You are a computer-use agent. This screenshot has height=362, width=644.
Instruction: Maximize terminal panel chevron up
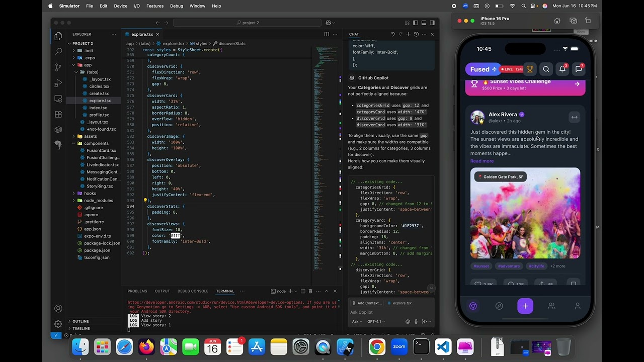pyautogui.click(x=327, y=291)
